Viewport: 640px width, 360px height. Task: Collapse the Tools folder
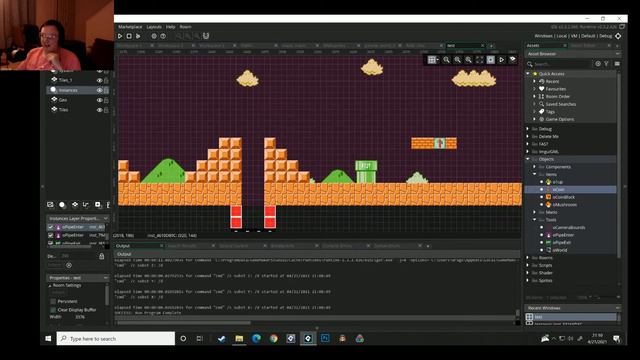(534, 220)
